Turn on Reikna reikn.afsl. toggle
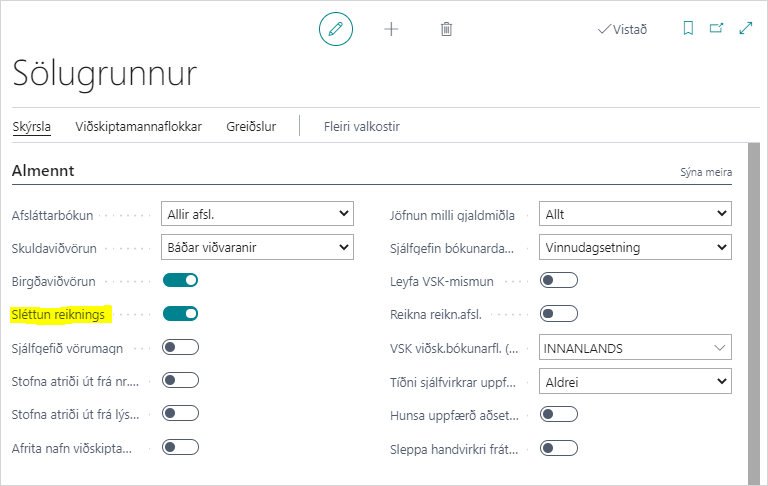This screenshot has width=768, height=486. pos(558,314)
